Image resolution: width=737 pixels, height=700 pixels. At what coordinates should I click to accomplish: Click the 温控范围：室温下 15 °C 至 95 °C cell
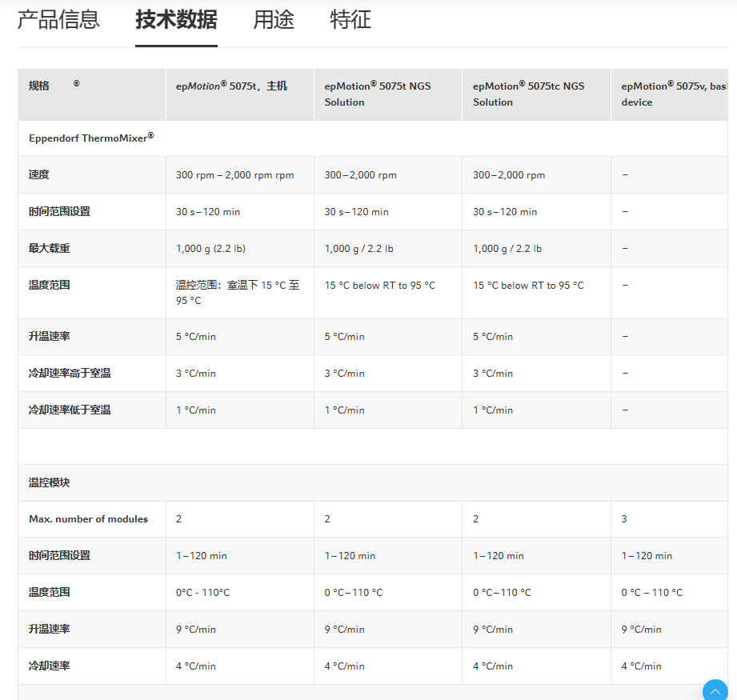tap(238, 293)
